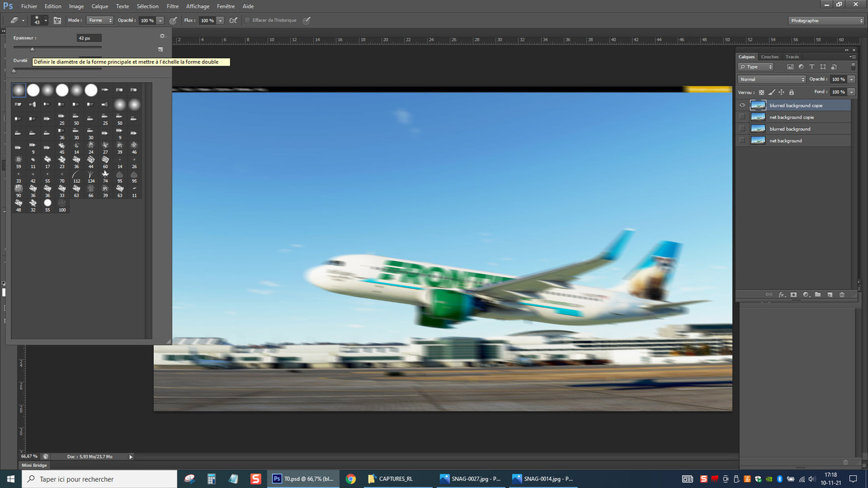Open the Fichier menu
This screenshot has width=868, height=488.
tap(29, 6)
